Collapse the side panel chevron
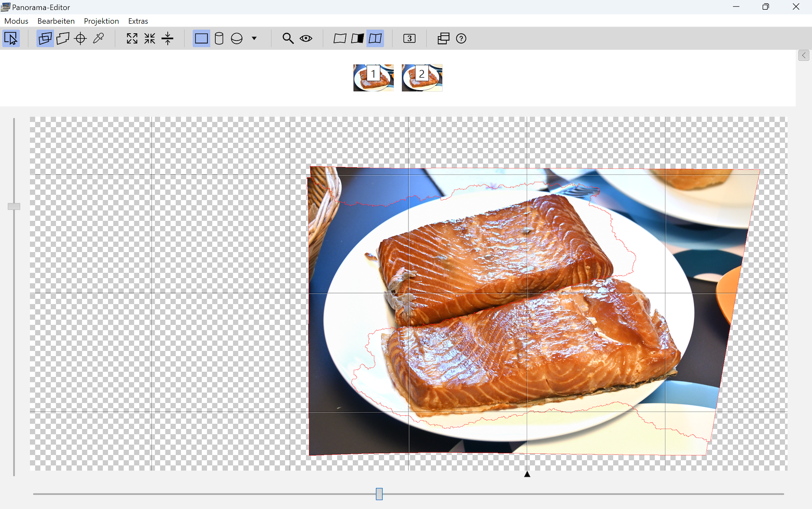Screen dimensions: 812x509 coord(803,55)
